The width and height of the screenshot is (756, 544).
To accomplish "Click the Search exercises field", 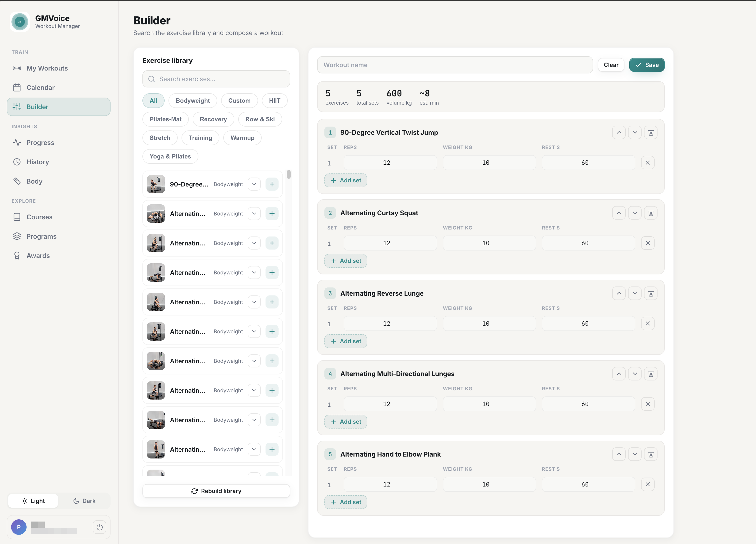I will 216,79.
